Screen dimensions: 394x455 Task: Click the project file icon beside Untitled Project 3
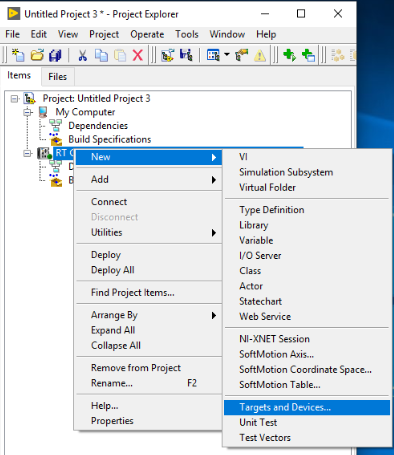[x=29, y=98]
